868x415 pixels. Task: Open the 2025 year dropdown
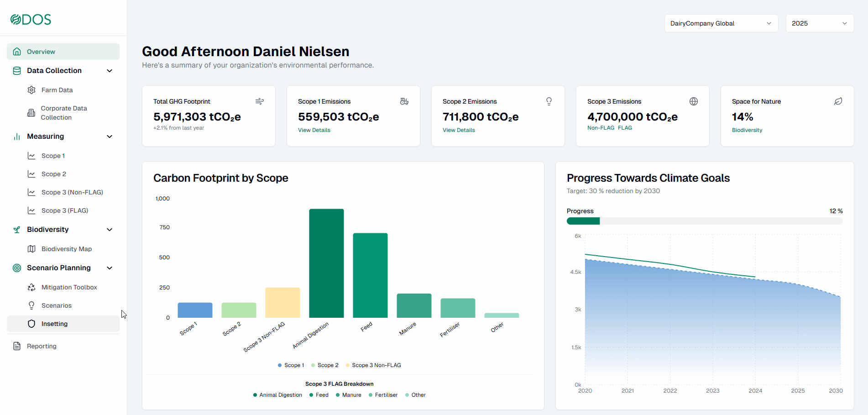click(x=820, y=23)
